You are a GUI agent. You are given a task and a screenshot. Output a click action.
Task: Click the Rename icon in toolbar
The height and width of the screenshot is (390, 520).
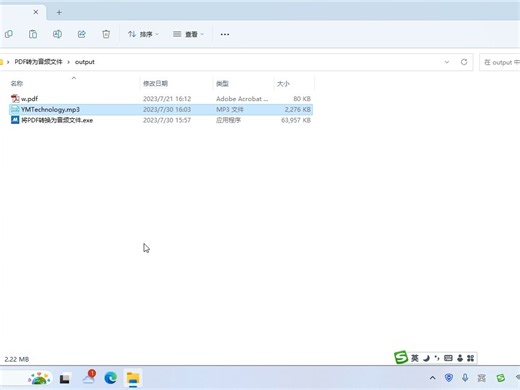coord(57,34)
